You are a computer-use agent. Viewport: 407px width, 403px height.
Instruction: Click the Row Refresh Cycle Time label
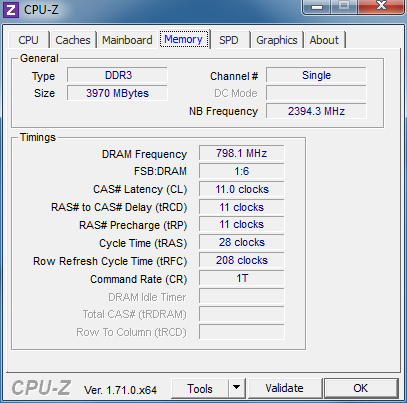[110, 261]
